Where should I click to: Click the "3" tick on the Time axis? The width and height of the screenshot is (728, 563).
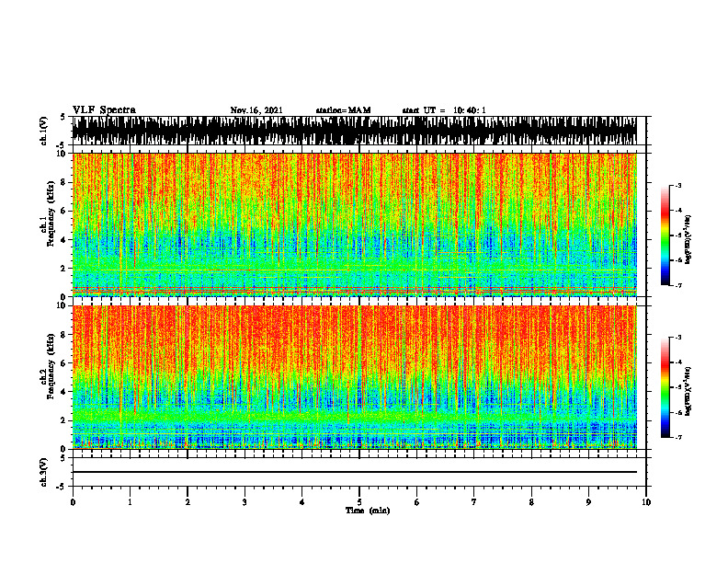(245, 502)
